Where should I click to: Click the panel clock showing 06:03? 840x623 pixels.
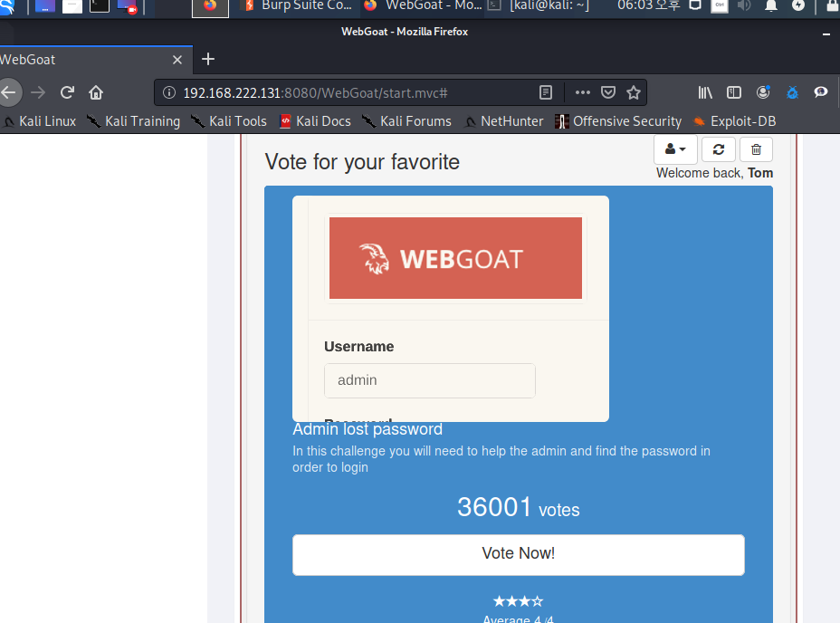click(x=648, y=5)
